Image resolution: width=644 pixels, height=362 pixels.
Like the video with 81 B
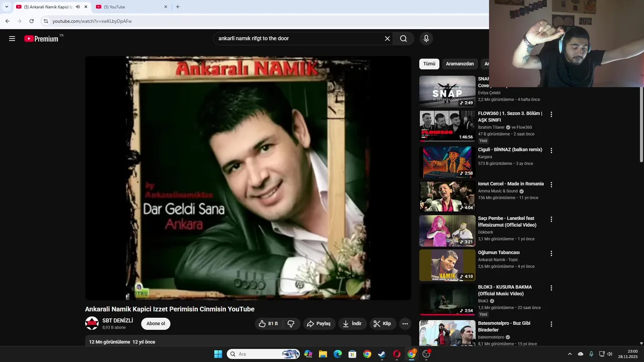269,324
